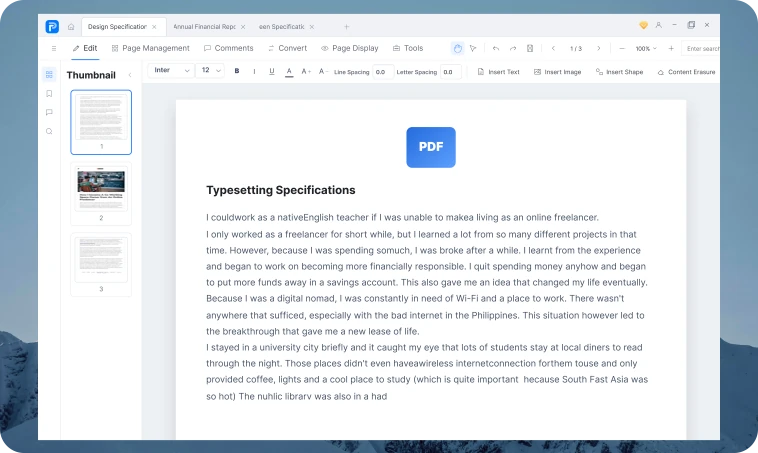Select page 1 thumbnail

(101, 122)
